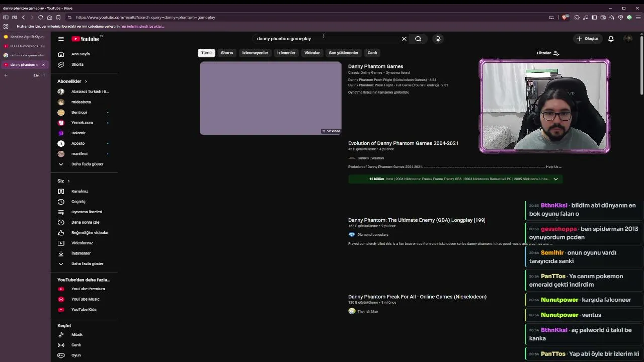This screenshot has width=644, height=362.
Task: Open the Siz section arrow
Action: 68,181
